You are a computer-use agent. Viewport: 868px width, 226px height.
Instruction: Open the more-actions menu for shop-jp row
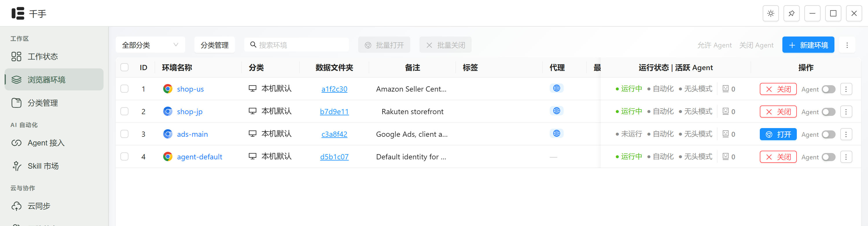pos(846,112)
